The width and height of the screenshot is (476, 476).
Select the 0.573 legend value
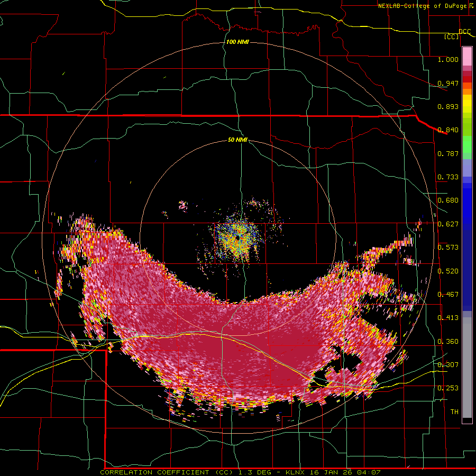(448, 248)
